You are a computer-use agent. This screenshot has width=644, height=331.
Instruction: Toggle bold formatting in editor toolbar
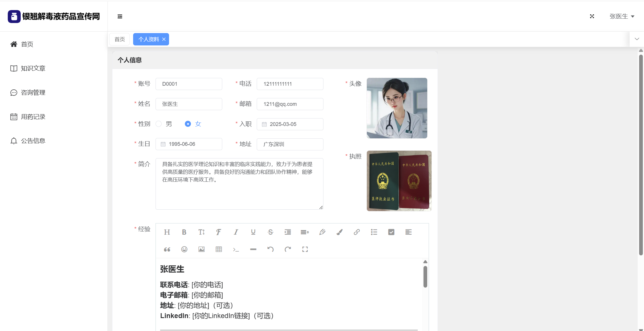click(184, 232)
